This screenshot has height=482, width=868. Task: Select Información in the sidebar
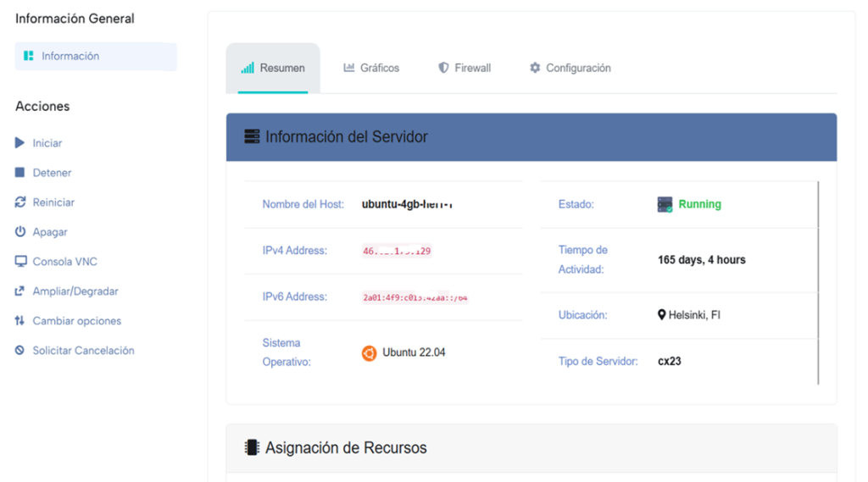70,56
